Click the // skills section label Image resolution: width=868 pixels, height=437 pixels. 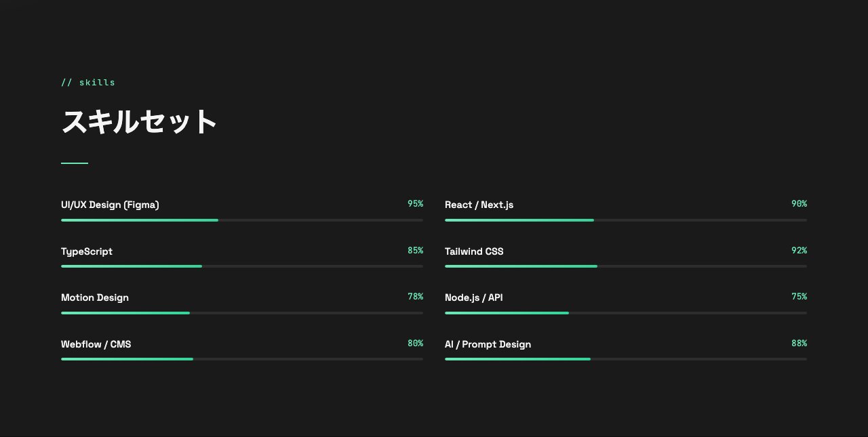pyautogui.click(x=88, y=83)
